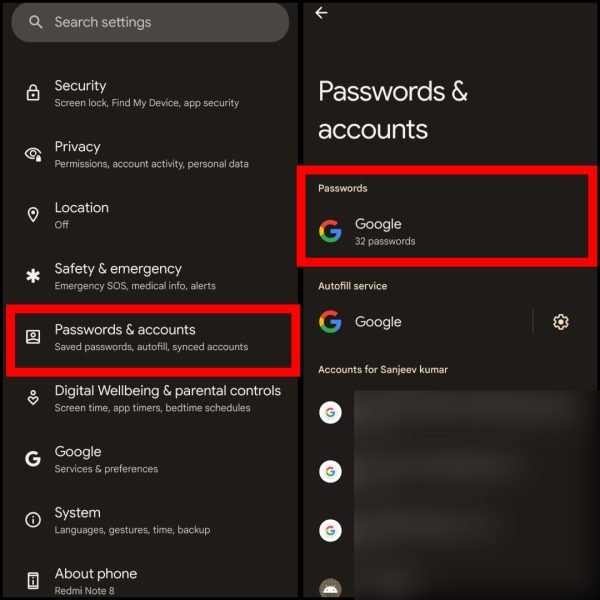Click 'Screen time, app timers, bedtime schedules' text
The width and height of the screenshot is (600, 600).
[x=152, y=408]
